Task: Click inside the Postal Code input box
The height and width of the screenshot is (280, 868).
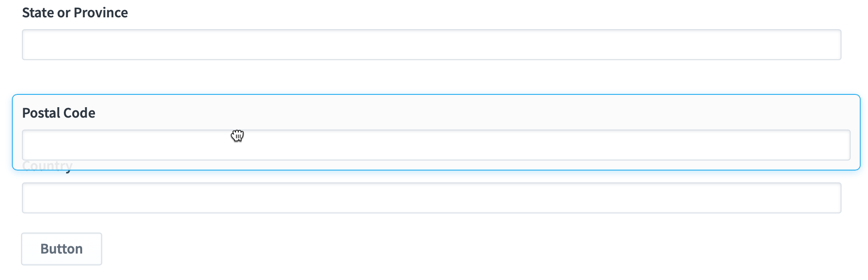Action: (x=436, y=145)
